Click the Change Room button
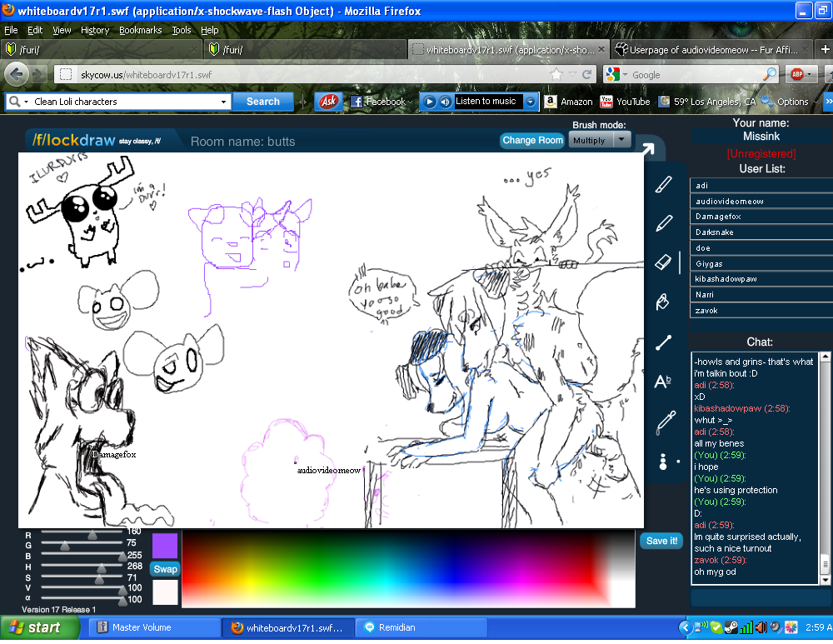Viewport: 833px width, 644px height. 532,140
